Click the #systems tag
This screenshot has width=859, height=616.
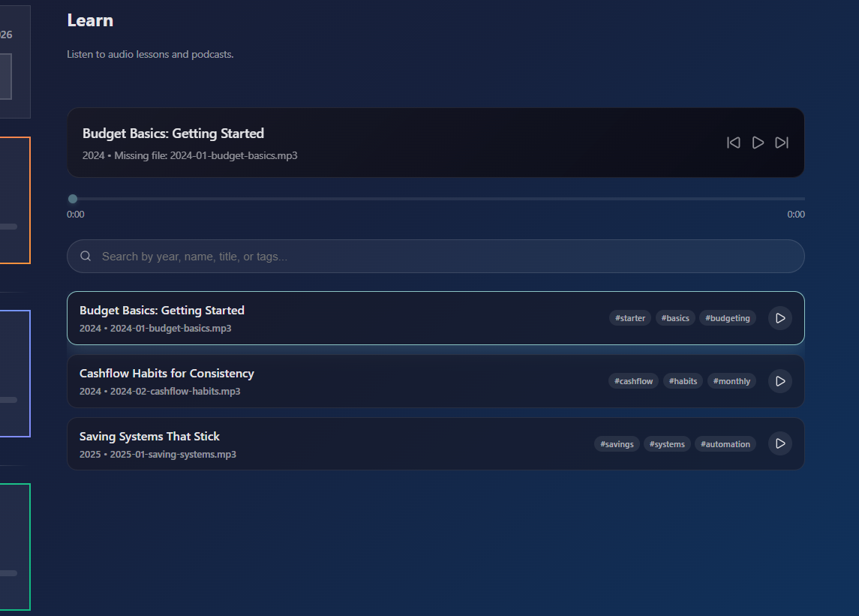coord(667,444)
